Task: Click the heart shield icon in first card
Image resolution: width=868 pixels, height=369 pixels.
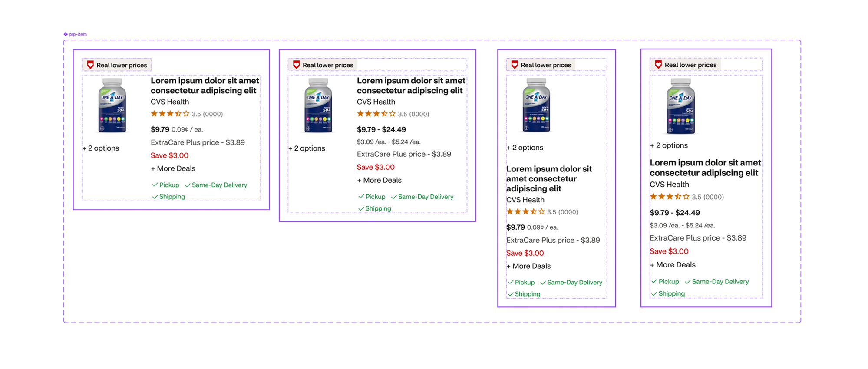Action: pyautogui.click(x=90, y=65)
